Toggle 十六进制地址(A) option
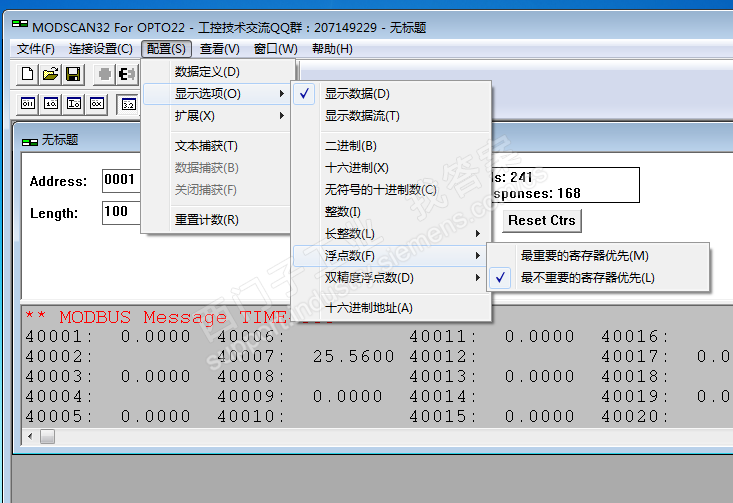Screen dimensions: 733x503 point(391,308)
